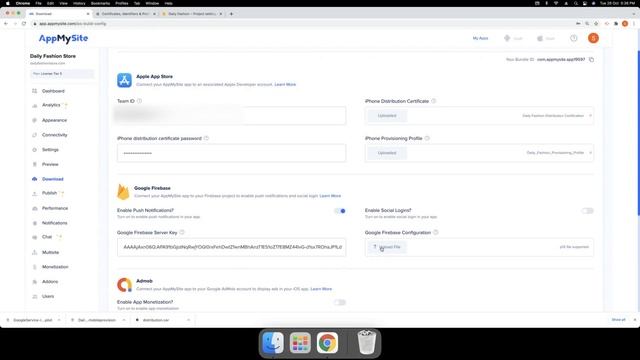Click the Uploaded button for Provisioning Profile
640x360 pixels.
point(387,153)
